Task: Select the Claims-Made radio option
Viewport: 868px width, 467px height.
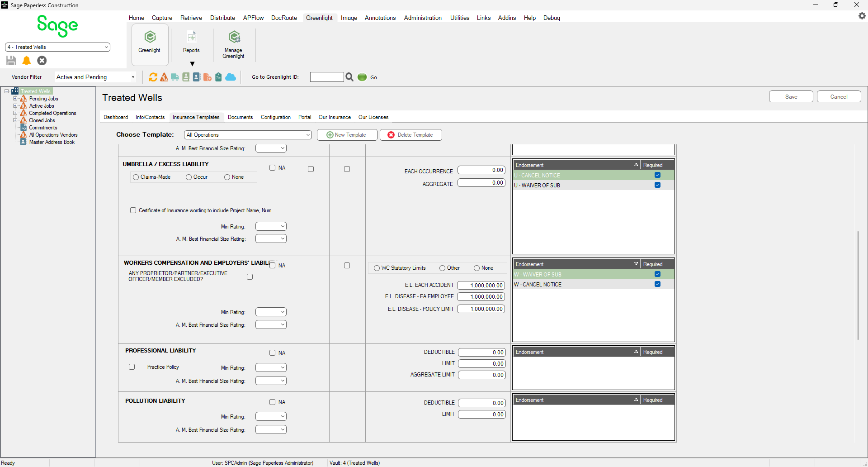Action: coord(136,177)
